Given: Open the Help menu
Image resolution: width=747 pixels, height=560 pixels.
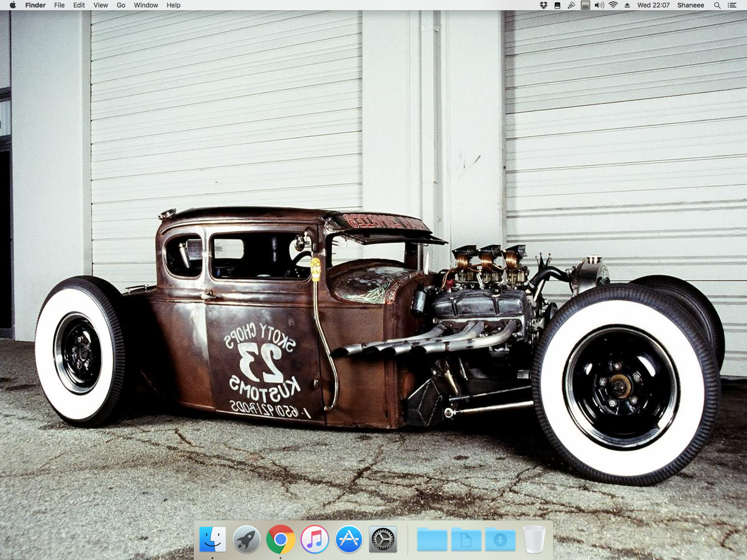Looking at the screenshot, I should click(173, 5).
